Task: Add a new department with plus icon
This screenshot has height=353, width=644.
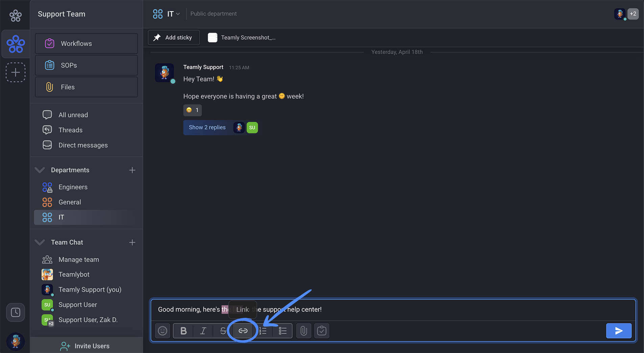Action: pos(132,170)
